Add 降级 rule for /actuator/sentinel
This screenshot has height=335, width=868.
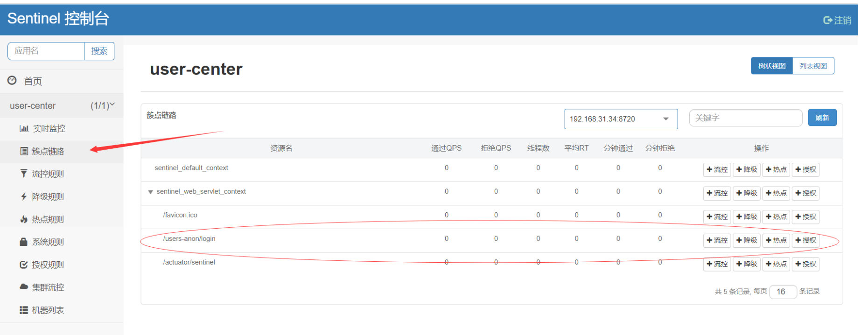coord(747,264)
